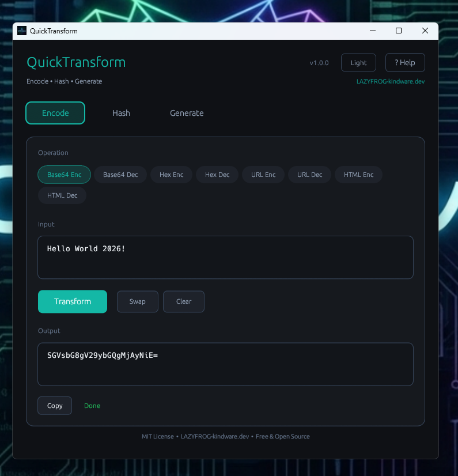This screenshot has width=458, height=476.
Task: Open the LAZYFROG-kindware.dev link in header
Action: pos(391,81)
